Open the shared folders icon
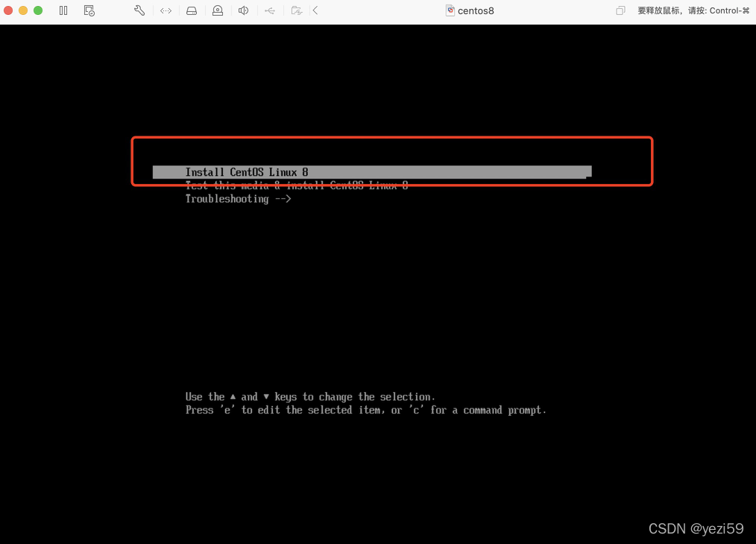Image resolution: width=756 pixels, height=544 pixels. tap(297, 10)
